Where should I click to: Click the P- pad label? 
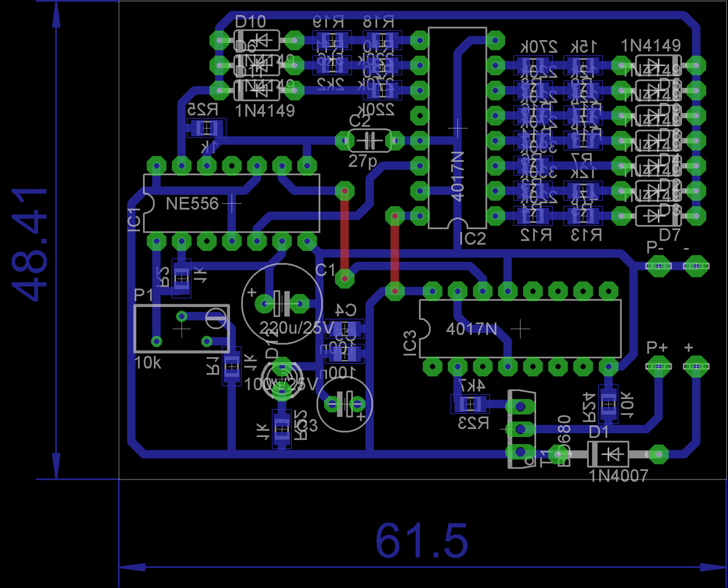[x=655, y=247]
